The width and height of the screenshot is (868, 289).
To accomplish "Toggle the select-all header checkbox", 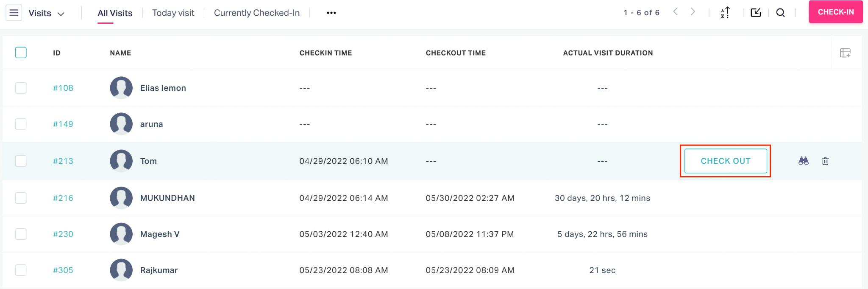I will coord(21,53).
